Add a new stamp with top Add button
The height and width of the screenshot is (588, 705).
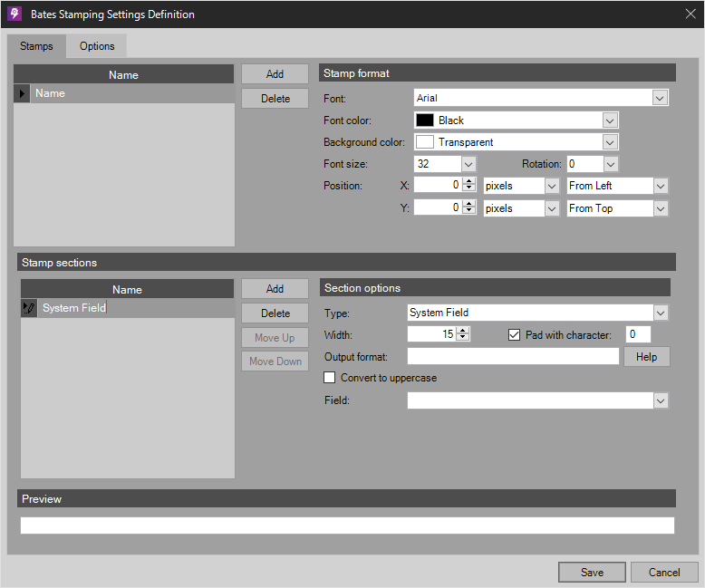275,74
